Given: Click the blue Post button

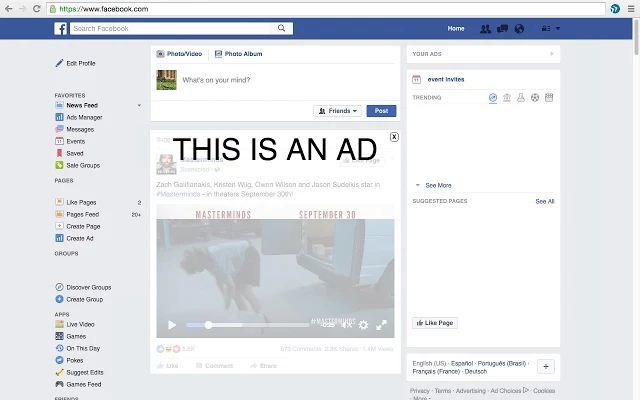Looking at the screenshot, I should [x=380, y=111].
